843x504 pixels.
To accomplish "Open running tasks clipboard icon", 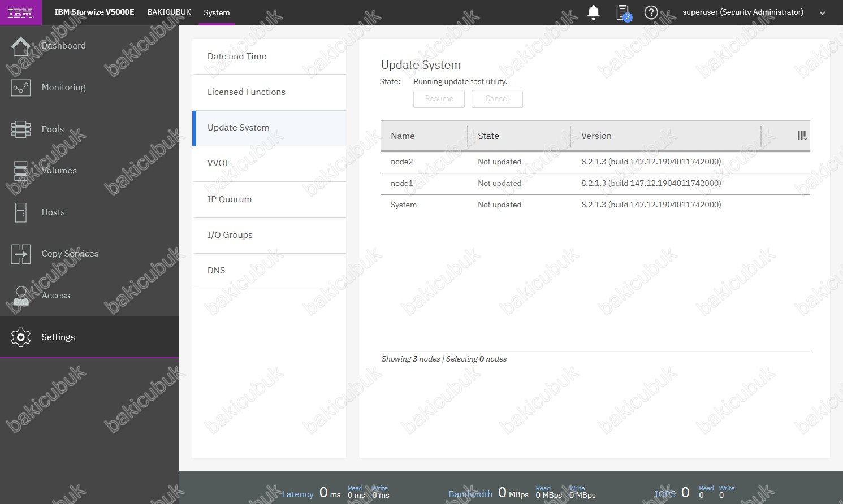I will (622, 12).
